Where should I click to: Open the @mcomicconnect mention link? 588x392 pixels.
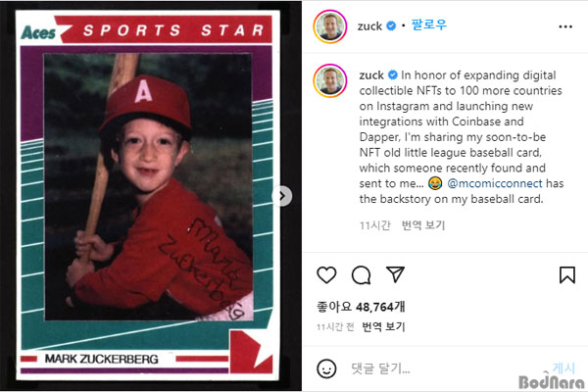[495, 183]
